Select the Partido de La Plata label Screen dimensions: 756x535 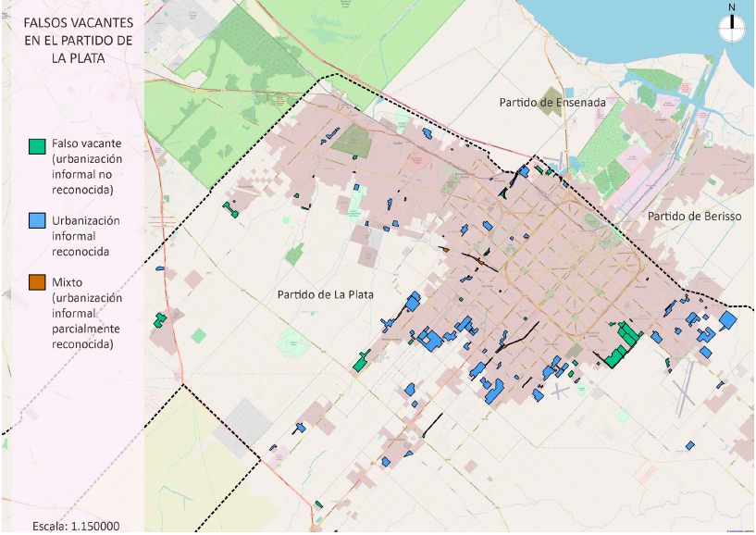pos(322,294)
